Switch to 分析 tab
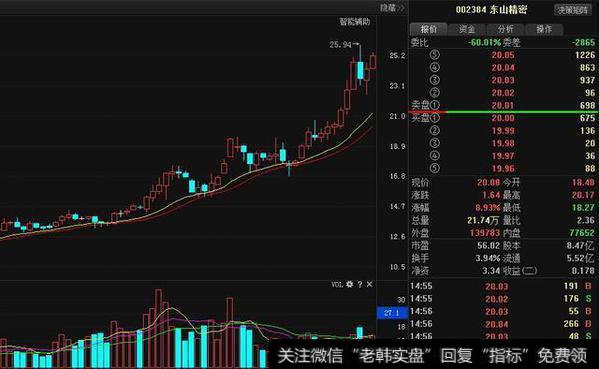 point(505,29)
